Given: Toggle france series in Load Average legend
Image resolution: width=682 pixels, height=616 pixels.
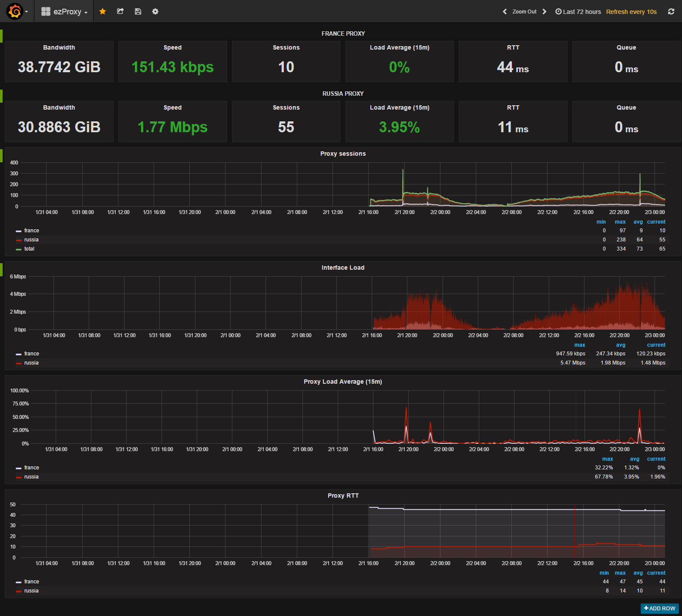Looking at the screenshot, I should pos(31,468).
